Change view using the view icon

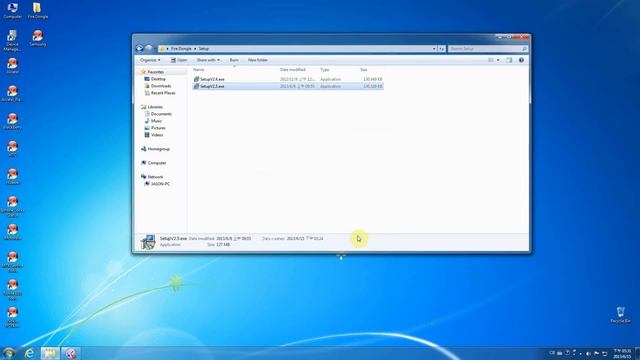491,60
